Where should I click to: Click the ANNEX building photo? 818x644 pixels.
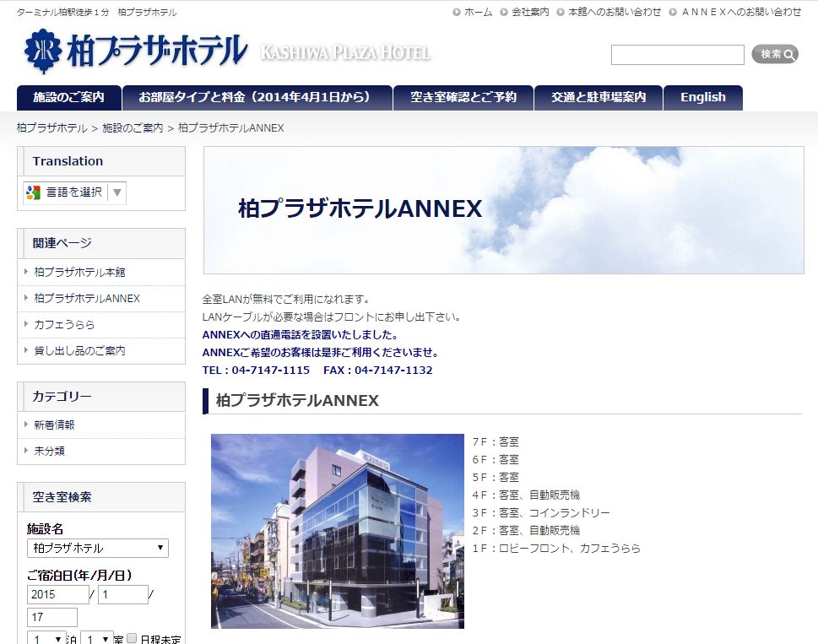pos(338,531)
